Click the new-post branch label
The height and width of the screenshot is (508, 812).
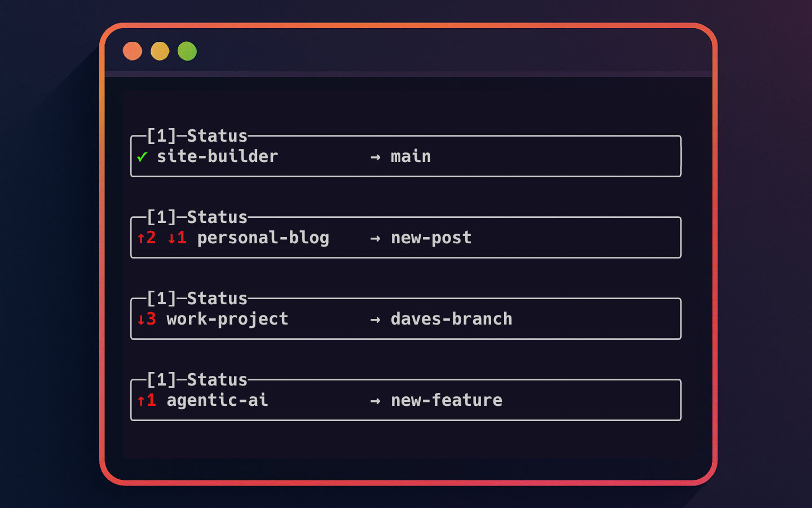point(431,238)
